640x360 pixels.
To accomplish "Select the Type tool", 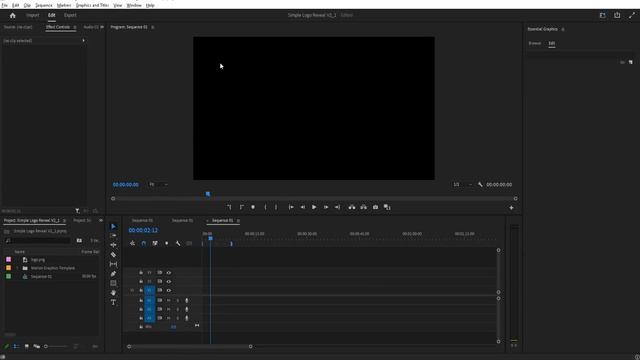I will 113,302.
